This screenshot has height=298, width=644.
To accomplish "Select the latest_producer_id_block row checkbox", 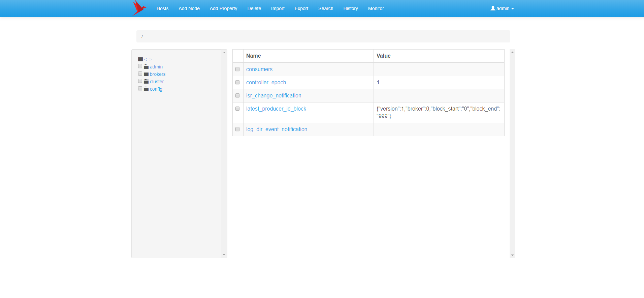I will point(237,109).
